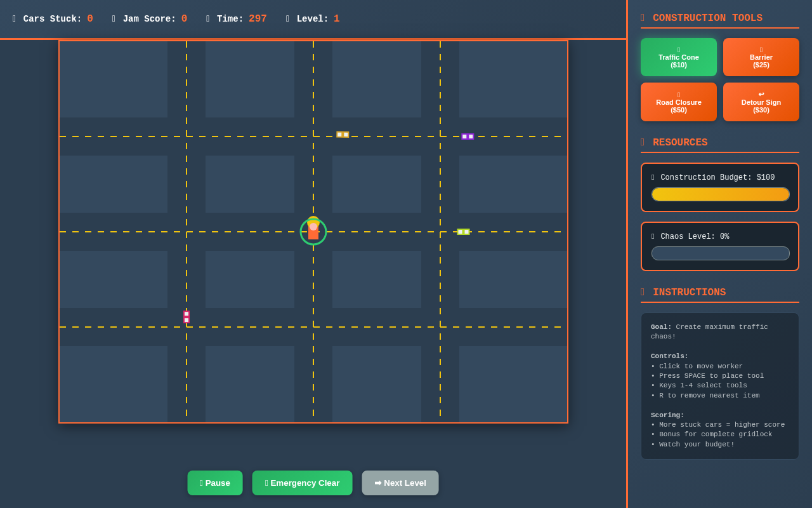This screenshot has width=812, height=508.
Task: Click the lime green car
Action: 464,232
